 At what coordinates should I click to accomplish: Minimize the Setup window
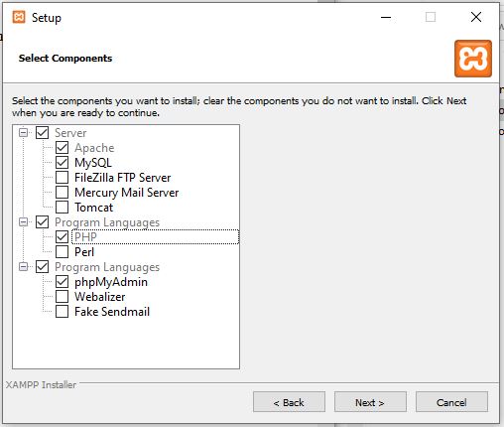tap(386, 17)
